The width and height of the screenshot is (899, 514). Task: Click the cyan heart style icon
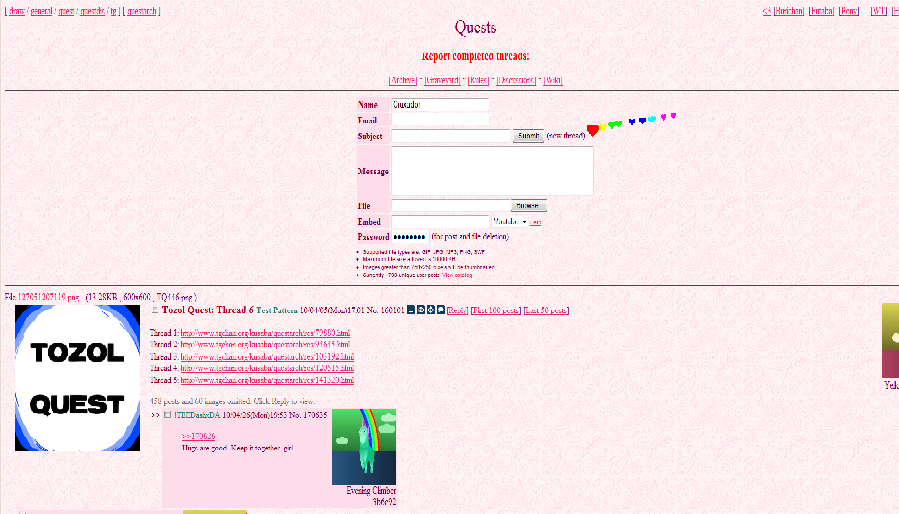point(652,119)
